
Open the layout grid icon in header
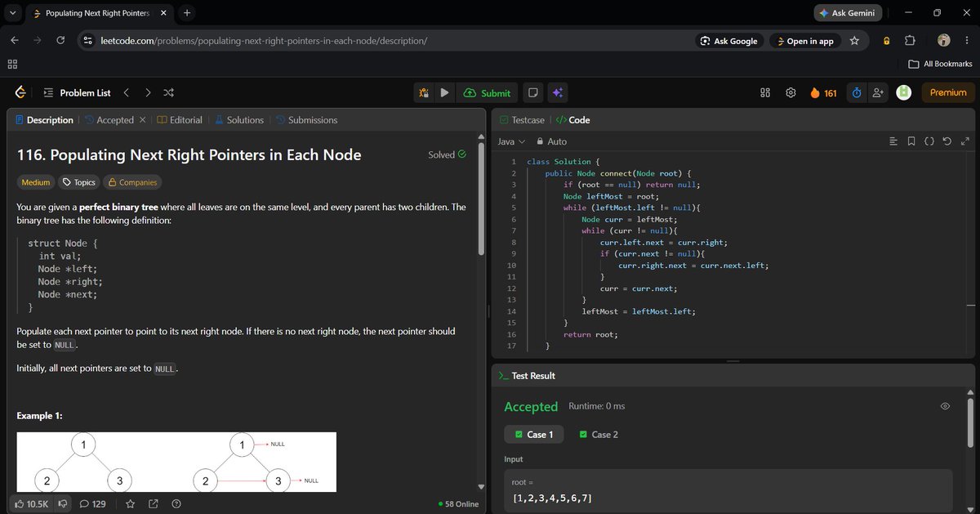tap(765, 93)
